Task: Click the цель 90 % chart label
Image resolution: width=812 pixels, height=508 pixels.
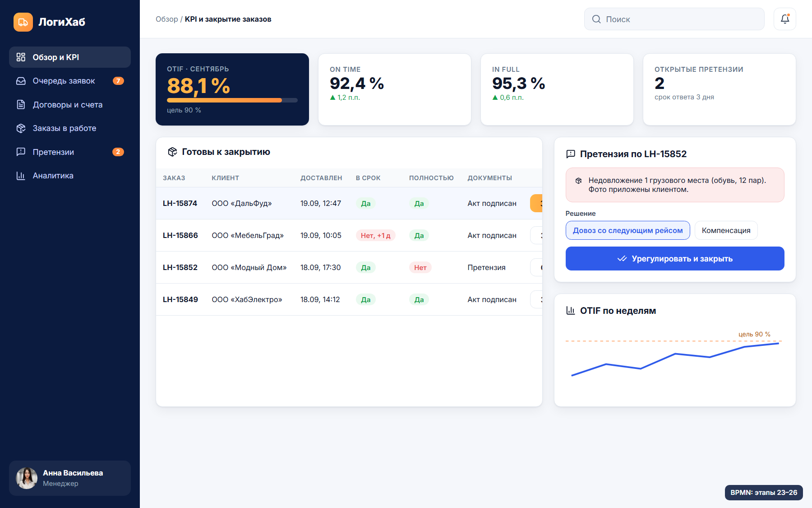Action: click(754, 334)
